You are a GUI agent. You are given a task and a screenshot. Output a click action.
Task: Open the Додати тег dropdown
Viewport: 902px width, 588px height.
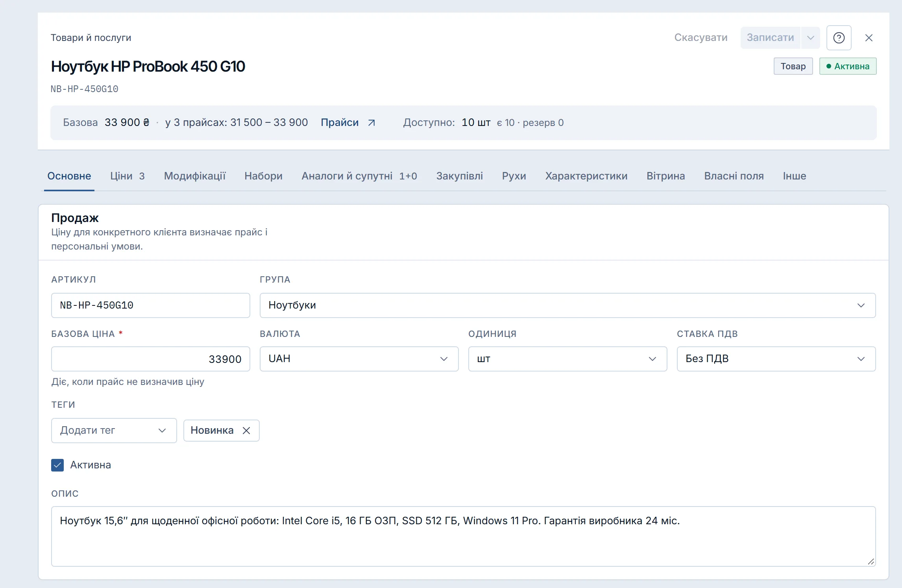click(114, 431)
